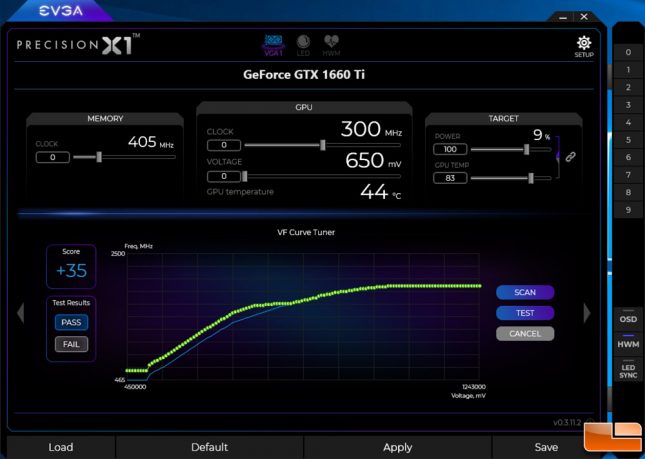Image resolution: width=645 pixels, height=459 pixels.
Task: Go to previous panel with left arrow
Action: [21, 313]
